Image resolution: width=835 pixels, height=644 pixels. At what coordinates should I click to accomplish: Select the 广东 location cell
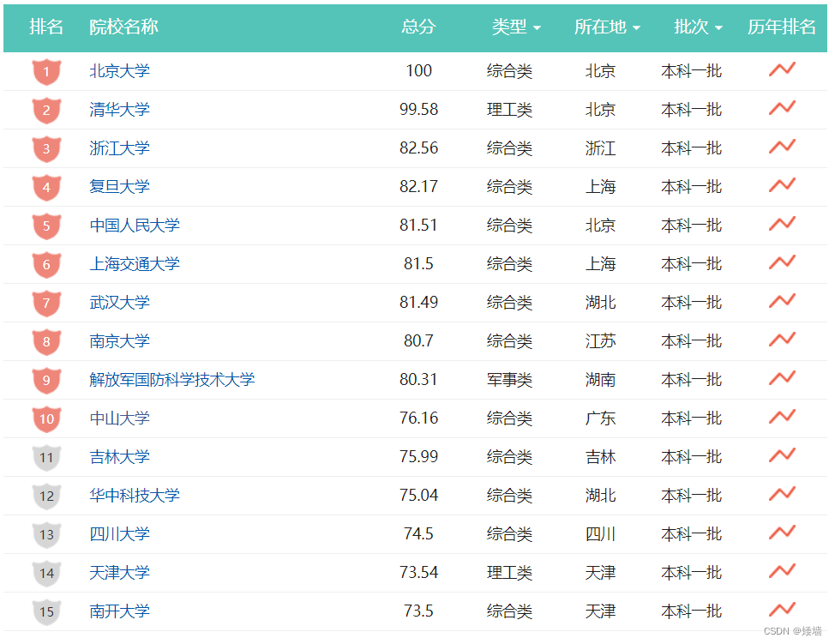(601, 418)
